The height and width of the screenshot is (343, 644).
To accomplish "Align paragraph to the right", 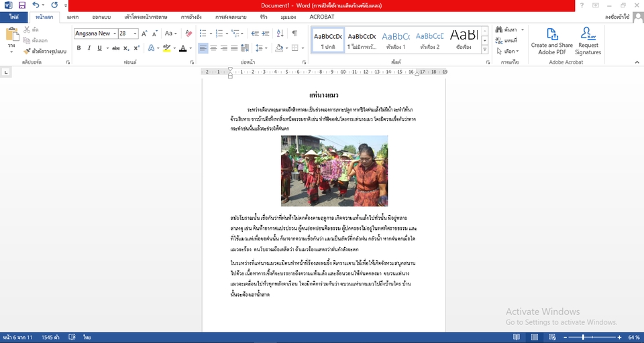I will 224,48.
